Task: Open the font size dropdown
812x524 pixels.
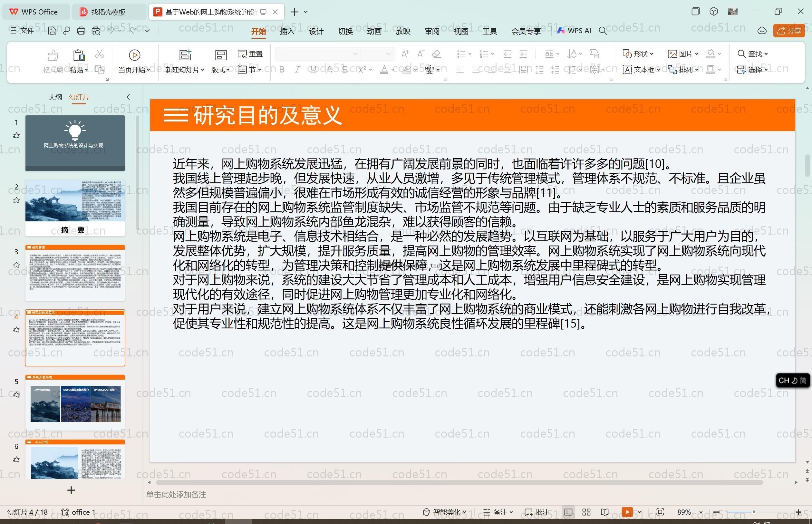Action: tap(389, 54)
